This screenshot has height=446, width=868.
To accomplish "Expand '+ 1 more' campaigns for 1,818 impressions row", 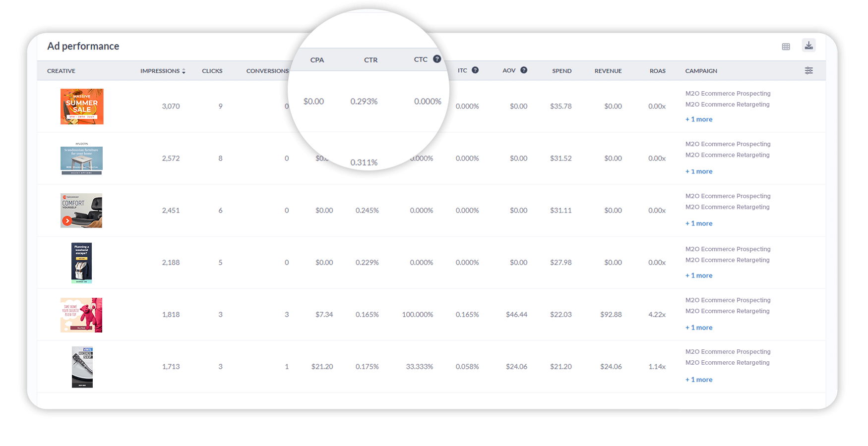I will pos(699,328).
